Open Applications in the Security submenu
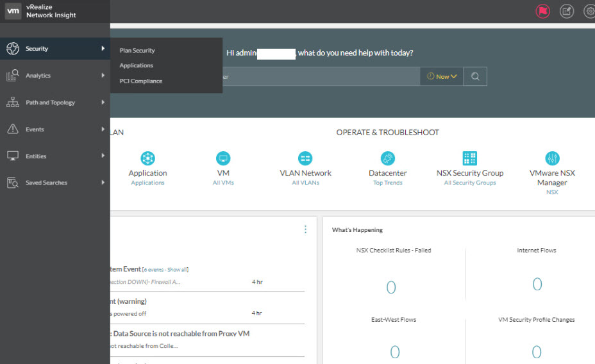Screen dimensions: 595x364 point(136,65)
